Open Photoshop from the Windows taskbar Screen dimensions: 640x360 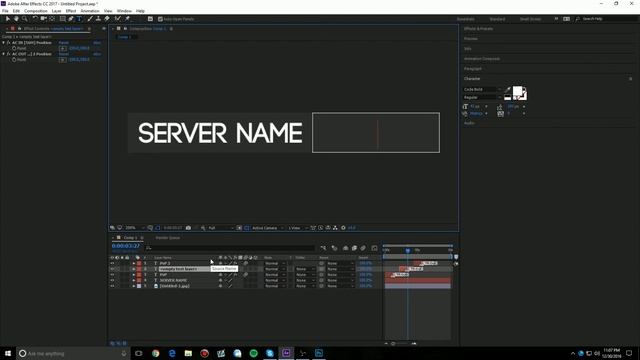(x=319, y=353)
